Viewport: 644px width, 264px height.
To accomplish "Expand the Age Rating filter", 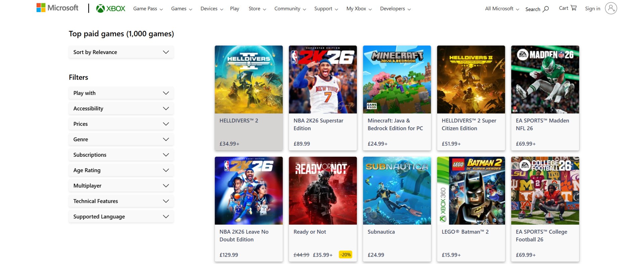I will tap(121, 170).
